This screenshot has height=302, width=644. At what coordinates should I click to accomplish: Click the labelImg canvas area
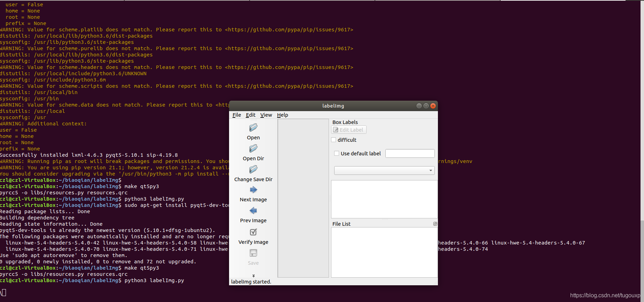pyautogui.click(x=303, y=198)
